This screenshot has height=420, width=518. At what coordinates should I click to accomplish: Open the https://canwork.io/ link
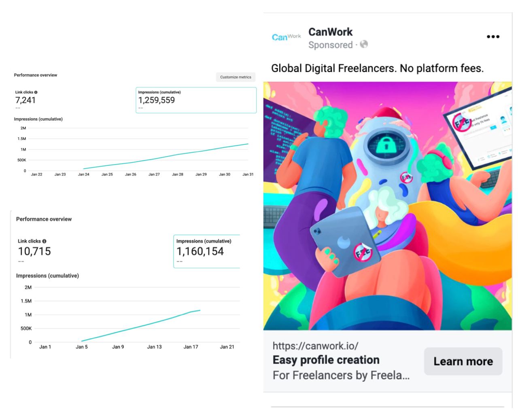pyautogui.click(x=315, y=346)
